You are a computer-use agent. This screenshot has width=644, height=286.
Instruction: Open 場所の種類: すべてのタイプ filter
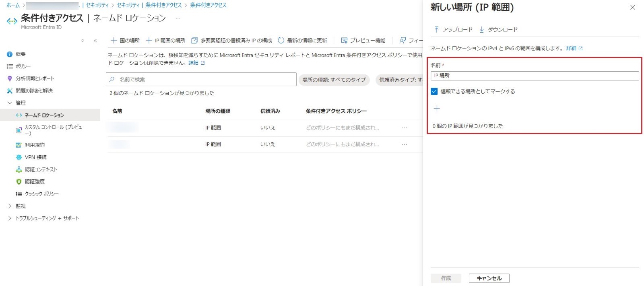click(334, 80)
